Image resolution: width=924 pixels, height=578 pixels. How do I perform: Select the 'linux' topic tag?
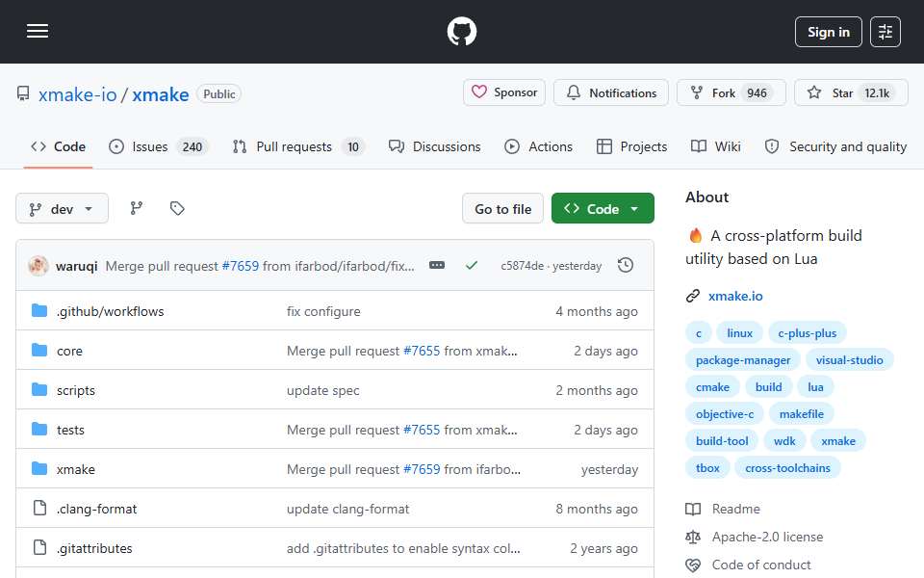739,333
